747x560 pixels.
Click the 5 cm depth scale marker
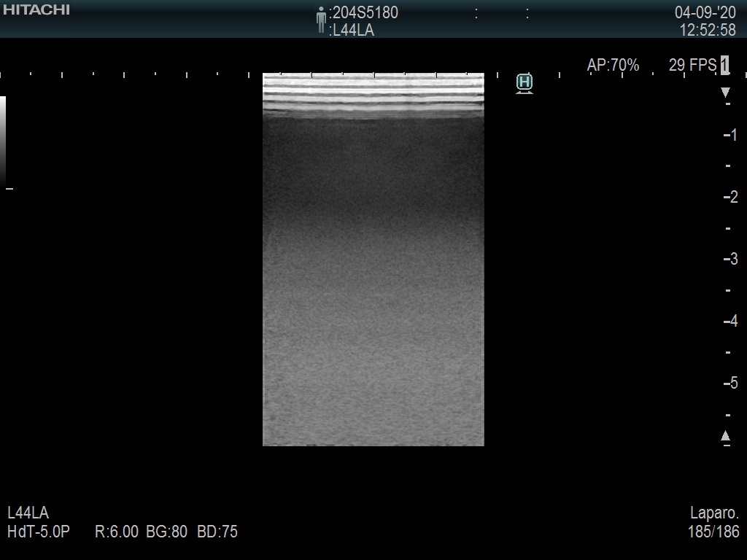[732, 384]
